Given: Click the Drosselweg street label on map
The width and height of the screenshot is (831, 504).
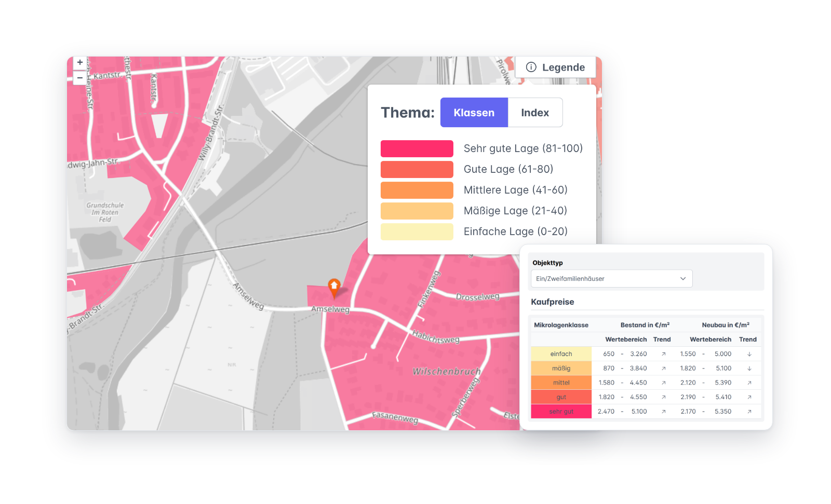Looking at the screenshot, I should pyautogui.click(x=477, y=297).
